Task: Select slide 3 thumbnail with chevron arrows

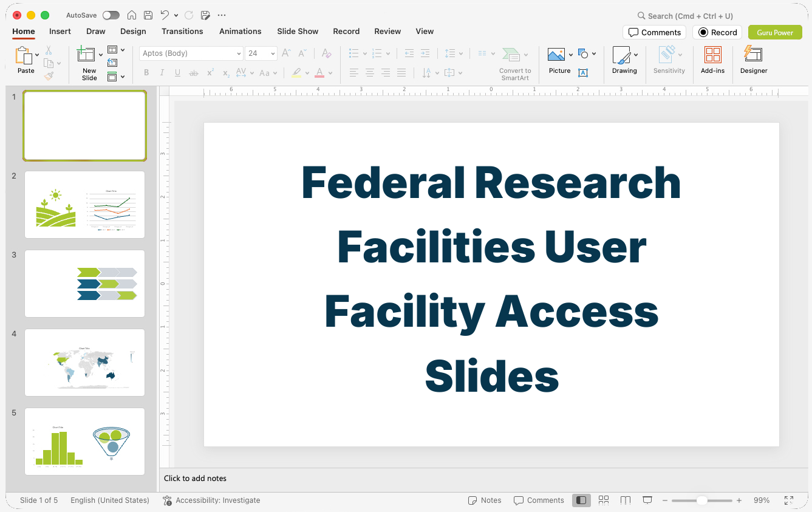Action: [84, 284]
